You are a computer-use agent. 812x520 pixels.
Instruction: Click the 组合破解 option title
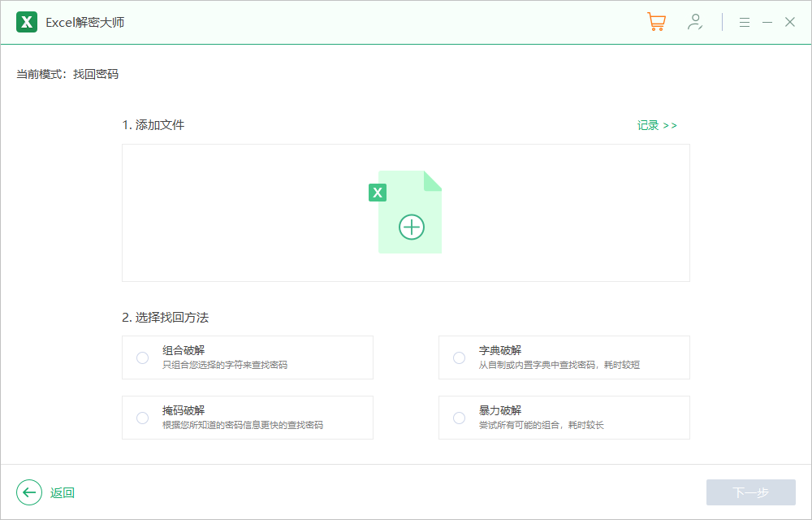[x=184, y=351]
